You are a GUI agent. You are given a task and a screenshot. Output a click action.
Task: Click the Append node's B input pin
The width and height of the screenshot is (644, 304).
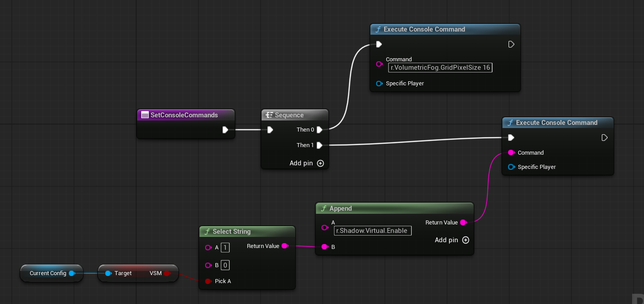[x=325, y=247]
